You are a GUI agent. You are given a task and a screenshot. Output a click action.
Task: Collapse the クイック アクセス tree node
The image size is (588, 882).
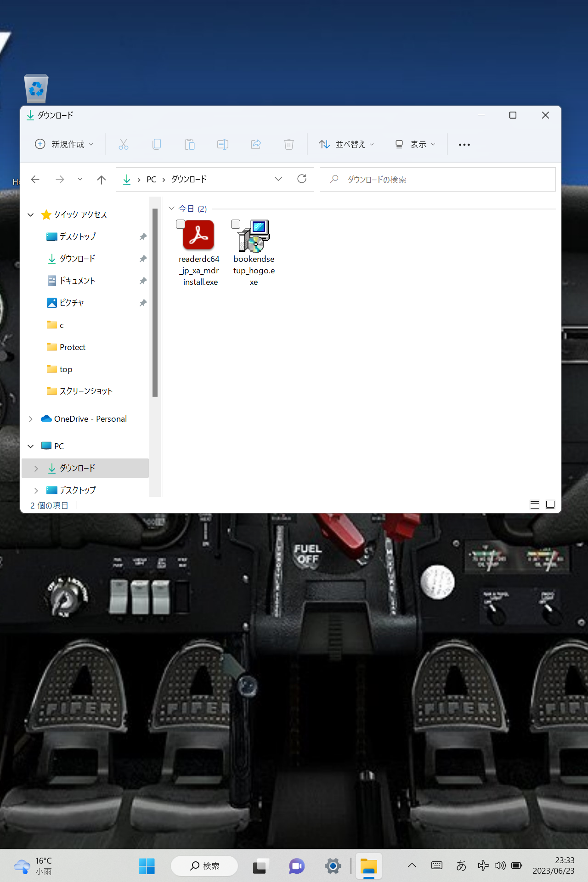(x=31, y=215)
